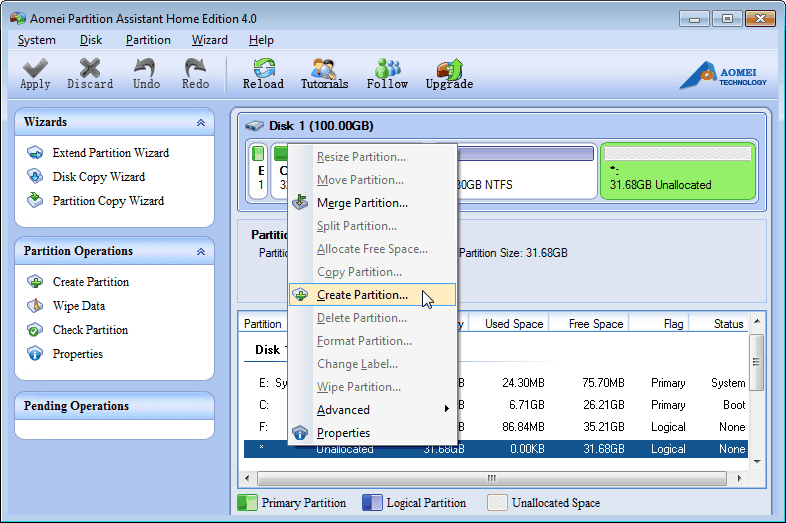The width and height of the screenshot is (786, 523).
Task: Click the Disk 1 drive icon
Action: [255, 125]
